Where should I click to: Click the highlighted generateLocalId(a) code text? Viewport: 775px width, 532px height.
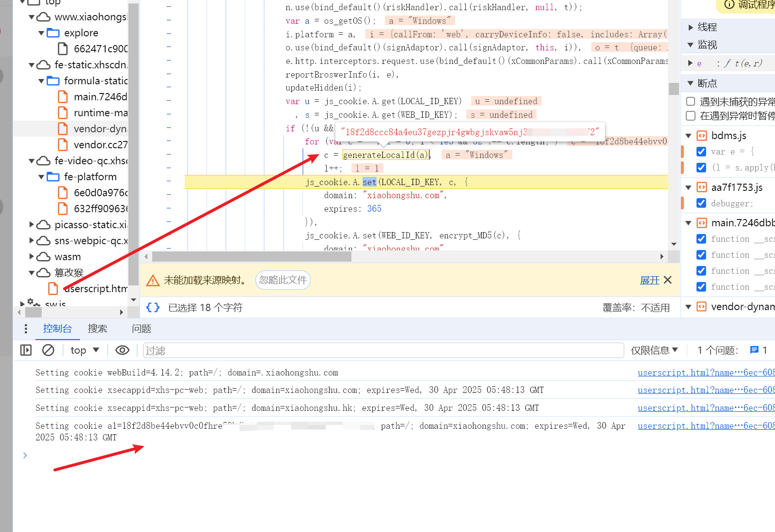pos(386,155)
